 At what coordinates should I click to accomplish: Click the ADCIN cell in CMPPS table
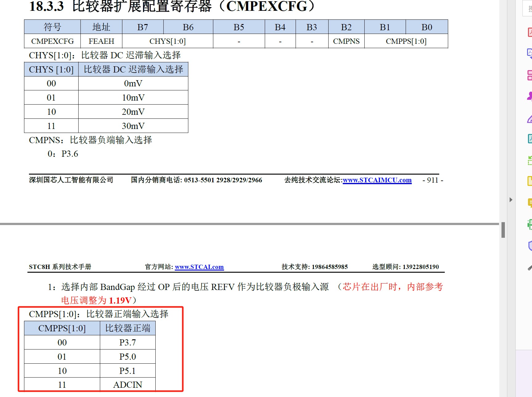pos(128,385)
